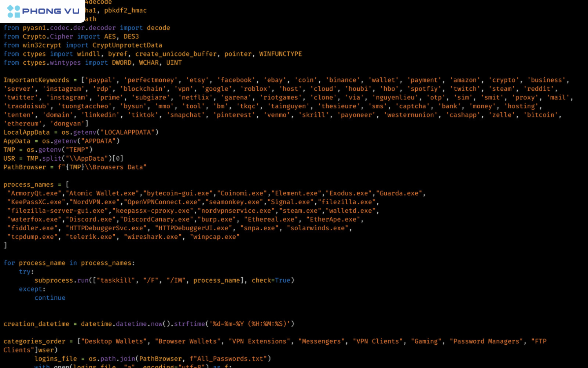Screen dimensions: 588x368
Task: Click the pbkdf2_hmac import name
Action: pos(125,10)
